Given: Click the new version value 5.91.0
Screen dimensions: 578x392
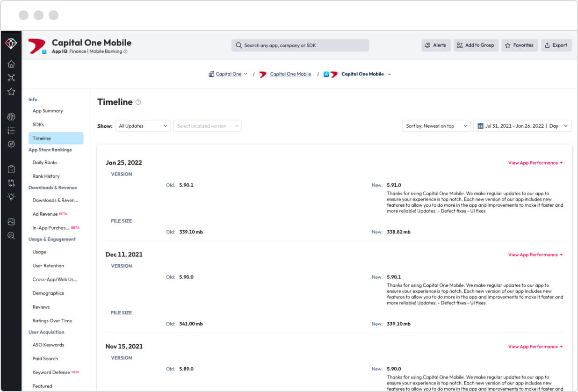Looking at the screenshot, I should [x=394, y=185].
